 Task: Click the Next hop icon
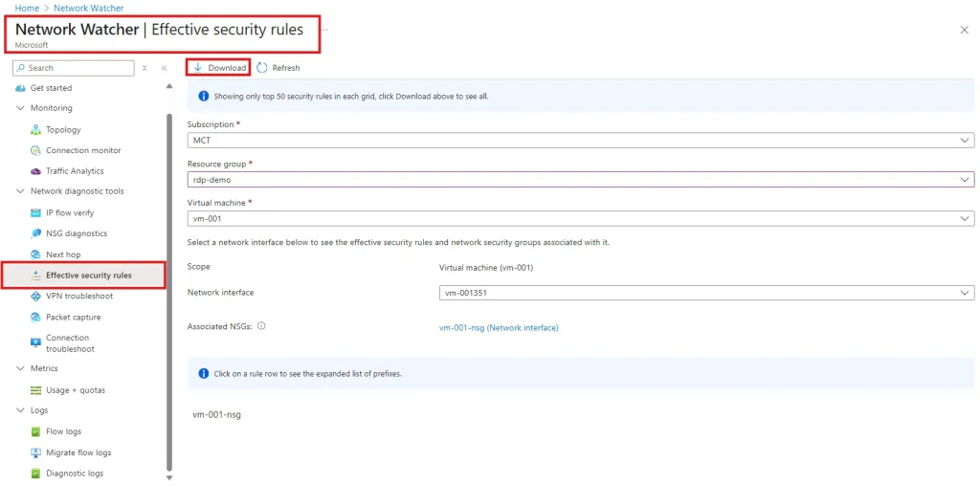(36, 254)
